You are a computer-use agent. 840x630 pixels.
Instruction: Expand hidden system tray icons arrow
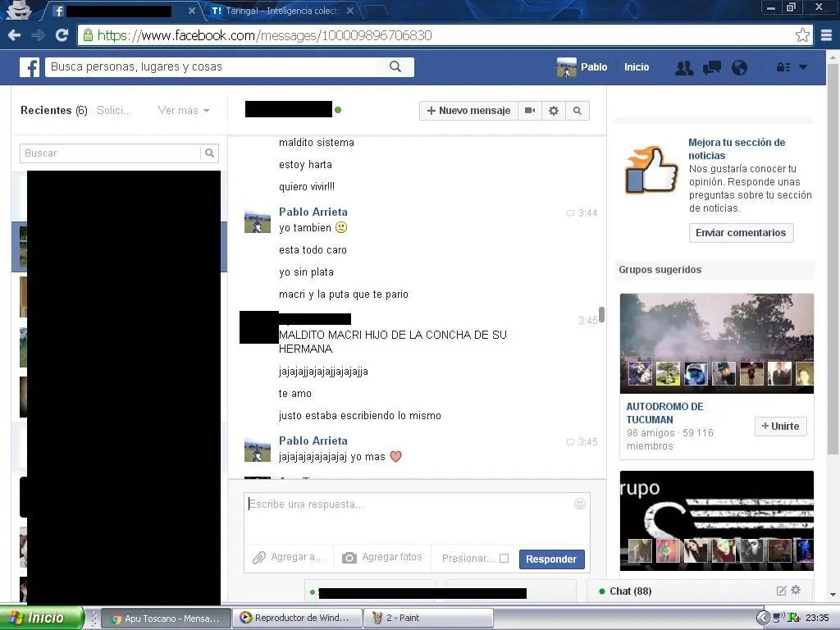(762, 619)
